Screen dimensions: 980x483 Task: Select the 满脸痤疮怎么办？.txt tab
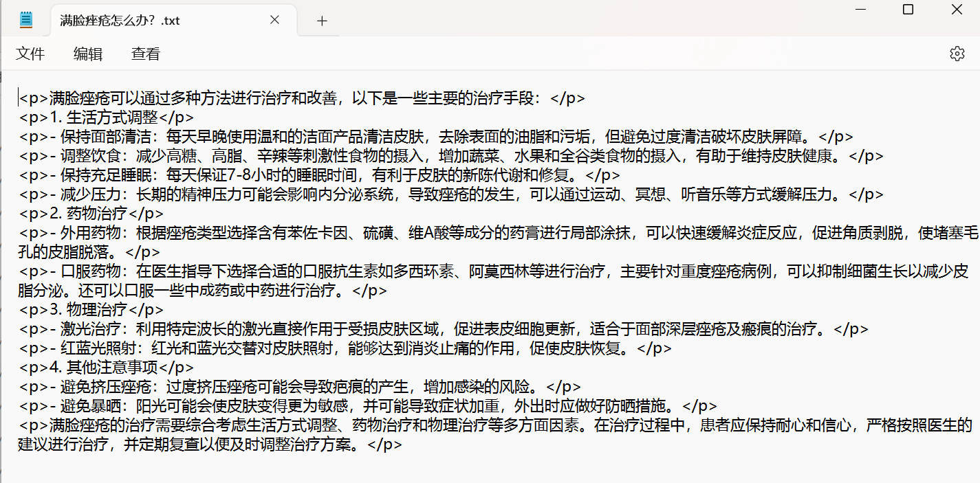click(x=120, y=21)
